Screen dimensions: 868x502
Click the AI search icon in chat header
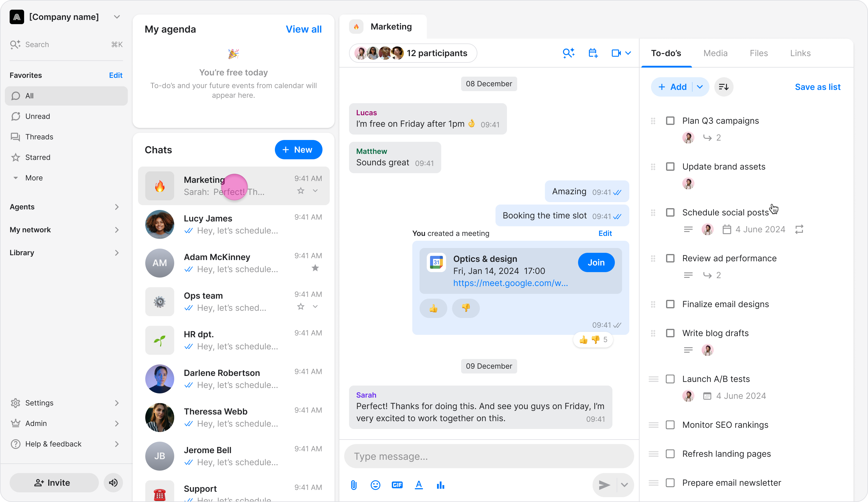pyautogui.click(x=569, y=53)
